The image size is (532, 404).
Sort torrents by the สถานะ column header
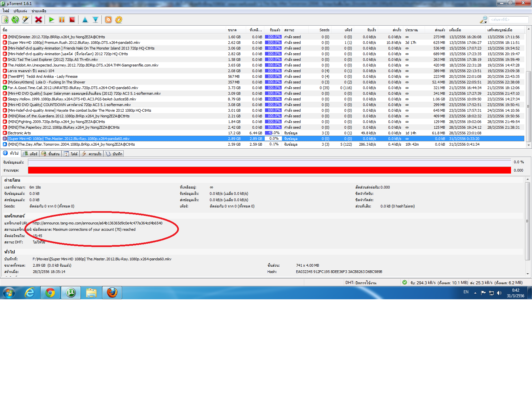pos(295,30)
